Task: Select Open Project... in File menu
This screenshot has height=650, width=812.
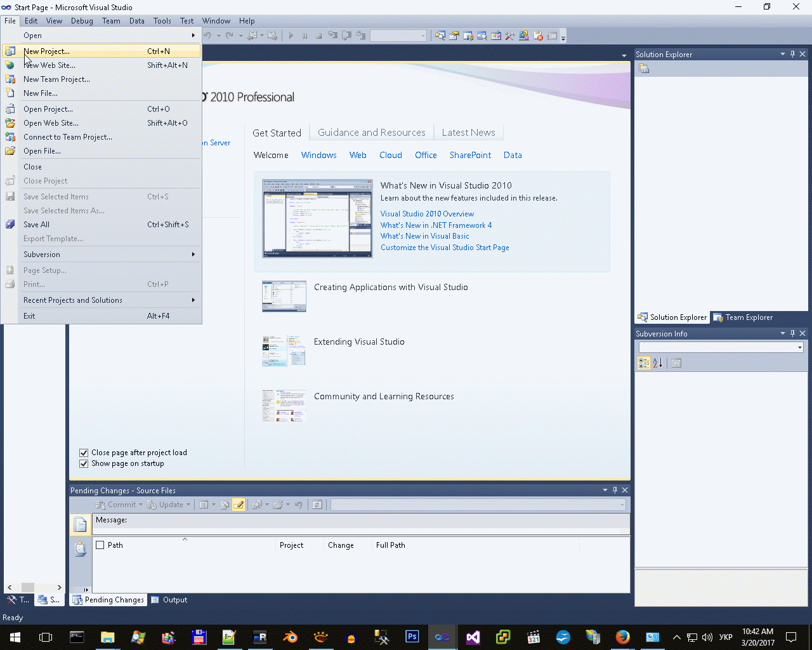Action: click(101, 109)
